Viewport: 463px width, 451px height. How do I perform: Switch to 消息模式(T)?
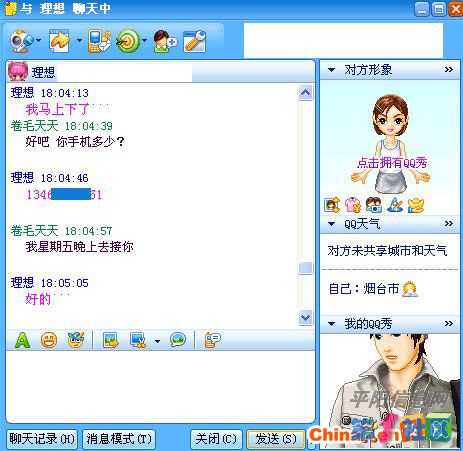tap(119, 439)
